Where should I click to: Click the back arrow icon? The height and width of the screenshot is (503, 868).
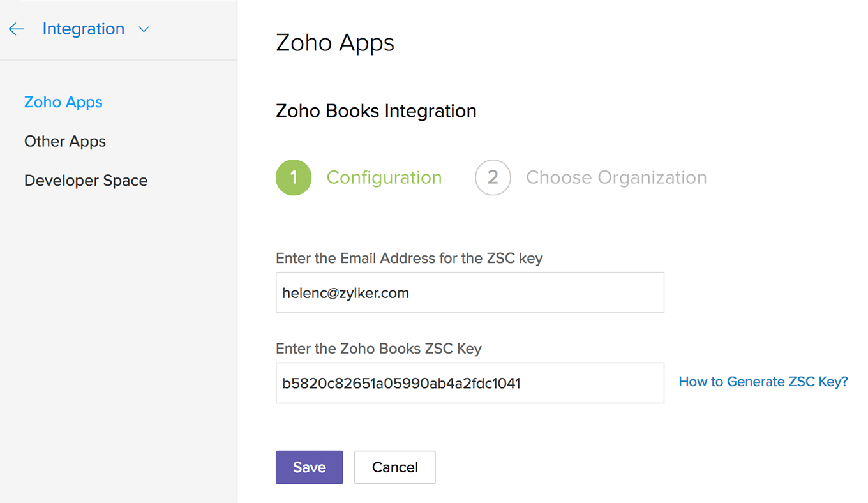[16, 29]
